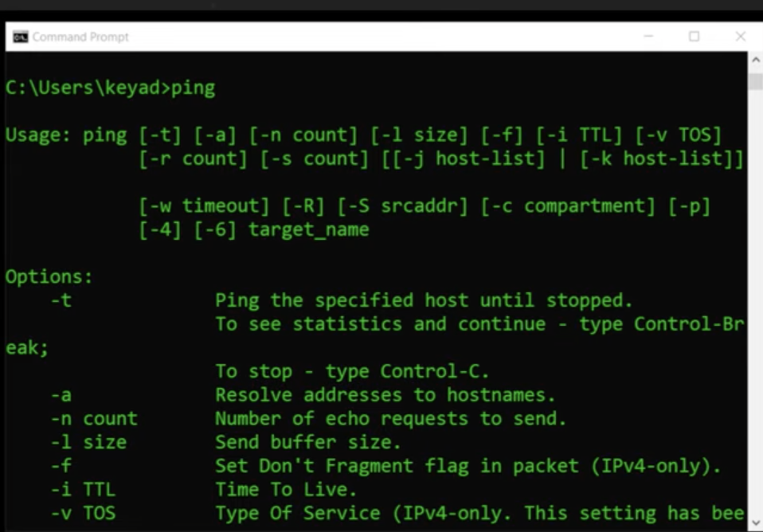
Task: Click the scrollbar down arrow
Action: pyautogui.click(x=756, y=522)
